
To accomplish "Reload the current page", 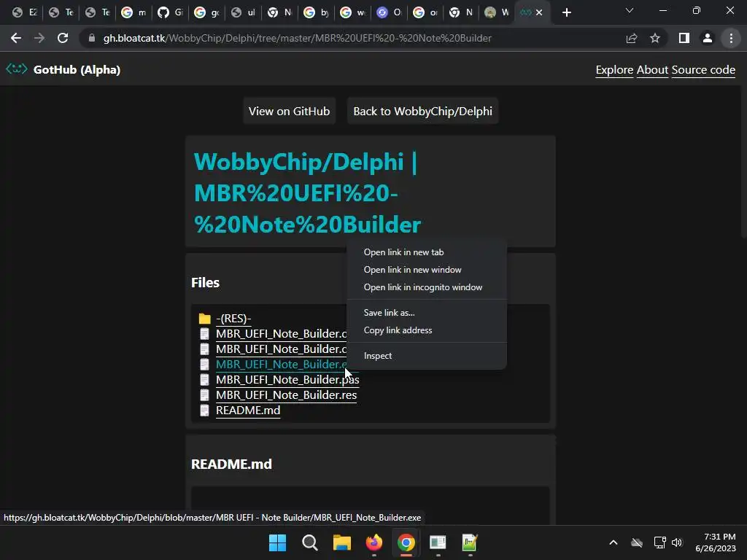I will click(63, 38).
